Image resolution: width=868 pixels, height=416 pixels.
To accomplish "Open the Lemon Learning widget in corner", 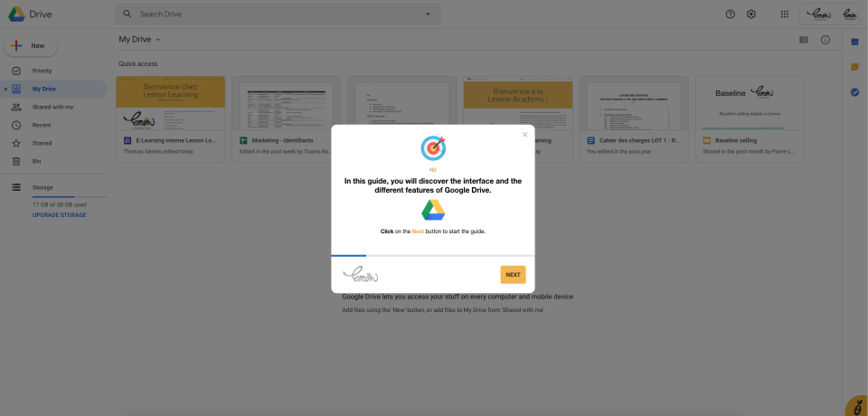I will point(857,405).
